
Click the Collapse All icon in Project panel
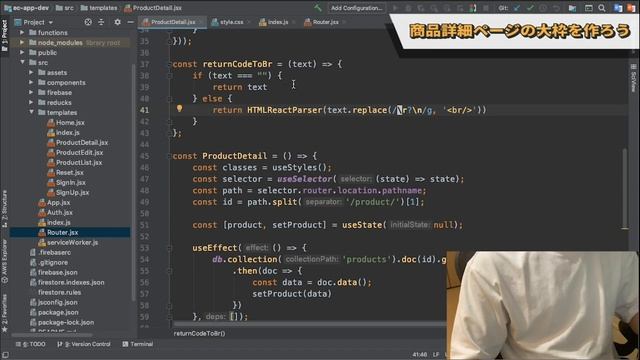pyautogui.click(x=101, y=22)
